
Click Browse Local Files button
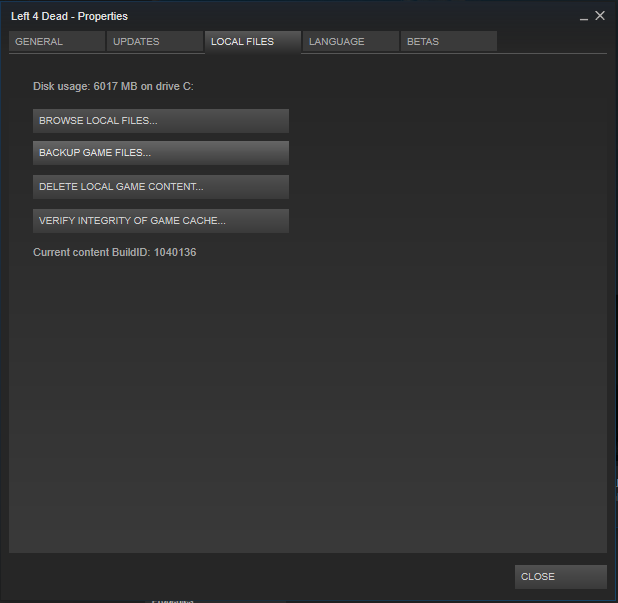point(161,121)
